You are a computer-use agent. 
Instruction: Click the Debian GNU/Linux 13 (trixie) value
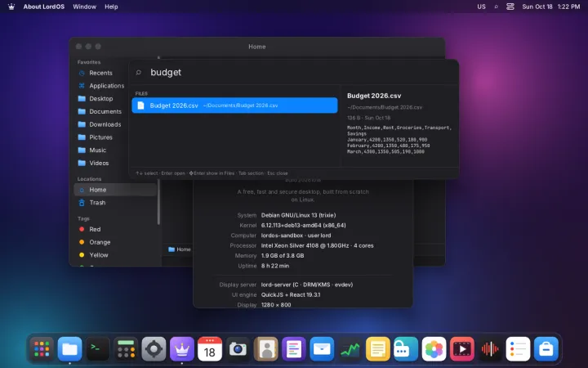pyautogui.click(x=299, y=215)
